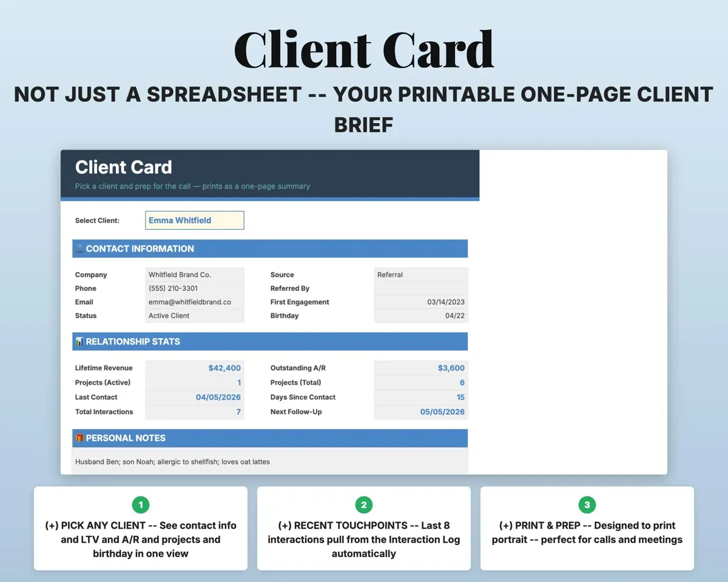Select Outstanding A/R value $3,600
This screenshot has height=582, width=728.
(421, 368)
